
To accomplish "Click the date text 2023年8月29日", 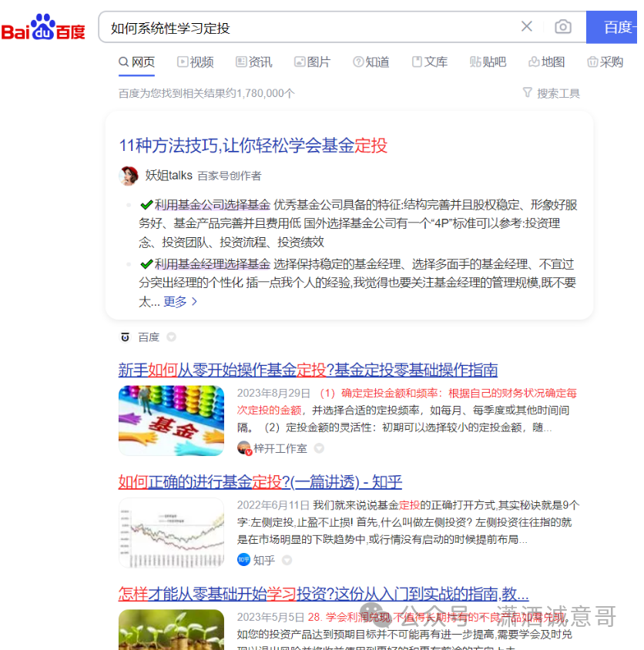I will coord(273,393).
